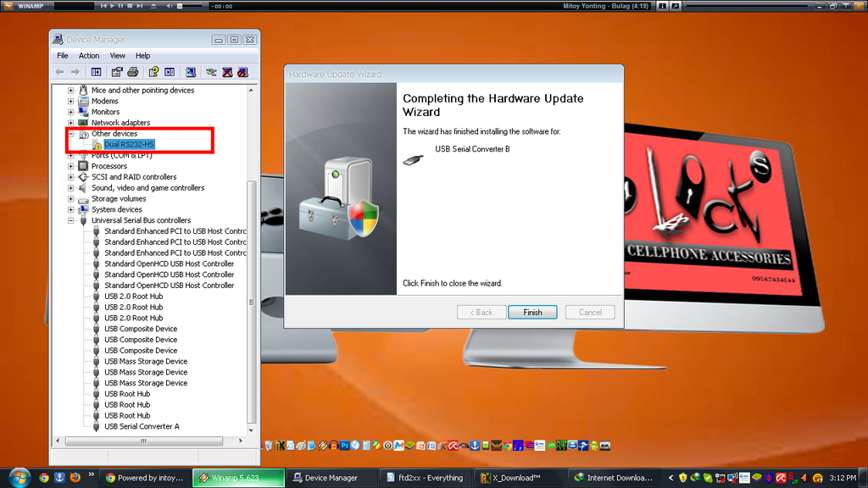Click the Help icon with yellow question mark

(153, 72)
